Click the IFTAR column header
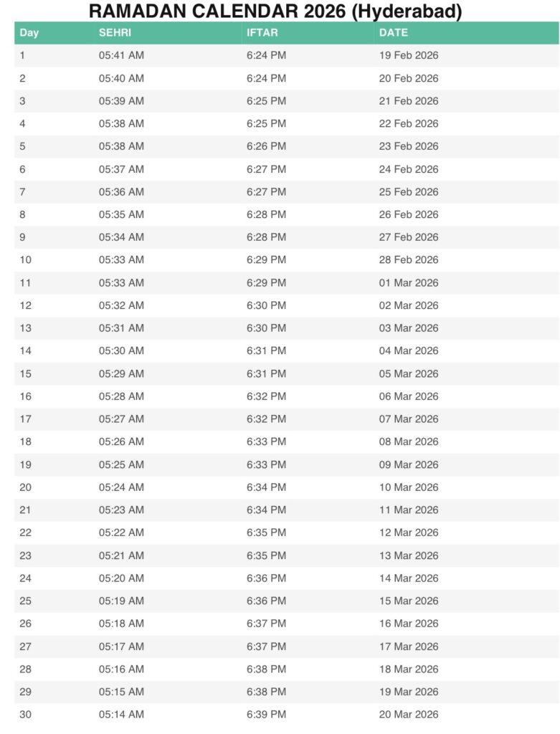 [262, 33]
